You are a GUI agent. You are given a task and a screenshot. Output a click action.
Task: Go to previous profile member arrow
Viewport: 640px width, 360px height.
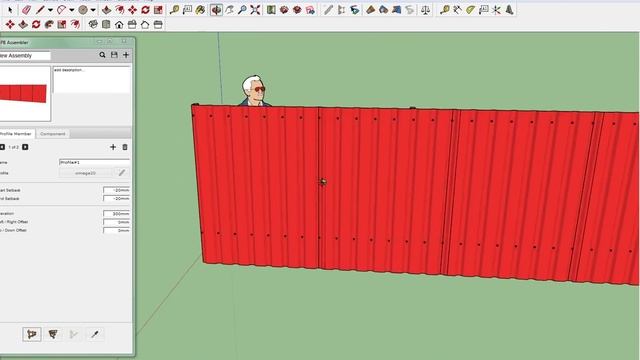coord(2,147)
